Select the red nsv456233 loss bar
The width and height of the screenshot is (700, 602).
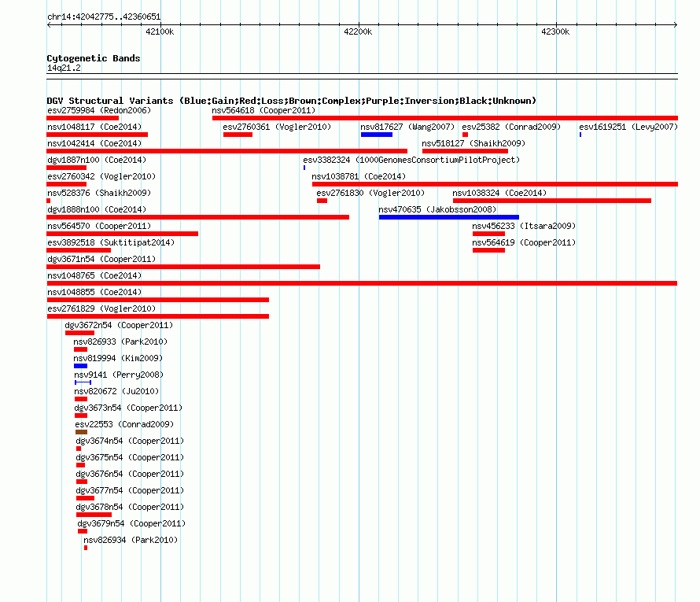point(488,234)
